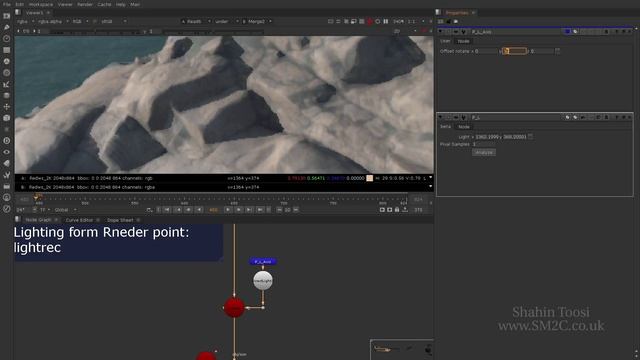Open the Cache menu
640x360 pixels.
104,4
